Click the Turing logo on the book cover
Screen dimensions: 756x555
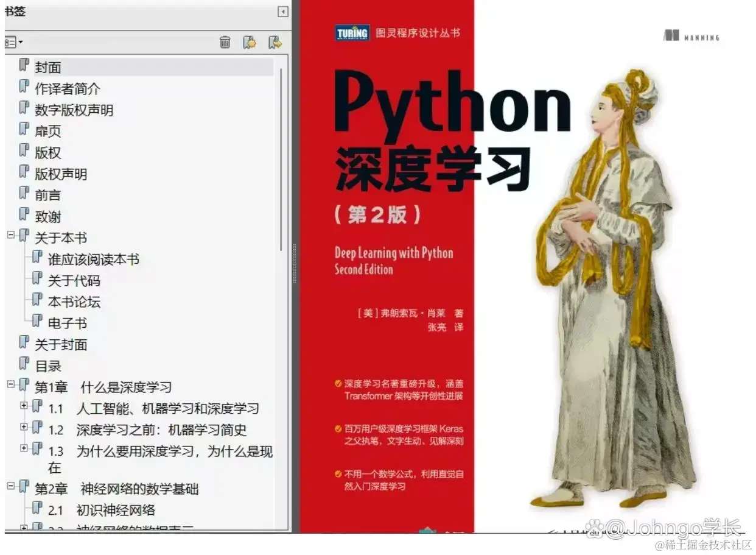click(352, 32)
